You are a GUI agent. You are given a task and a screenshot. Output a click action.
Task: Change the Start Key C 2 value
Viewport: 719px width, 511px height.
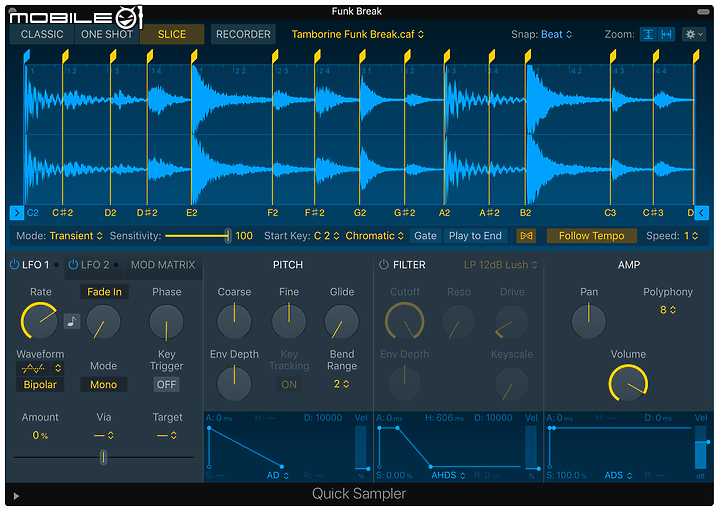326,236
